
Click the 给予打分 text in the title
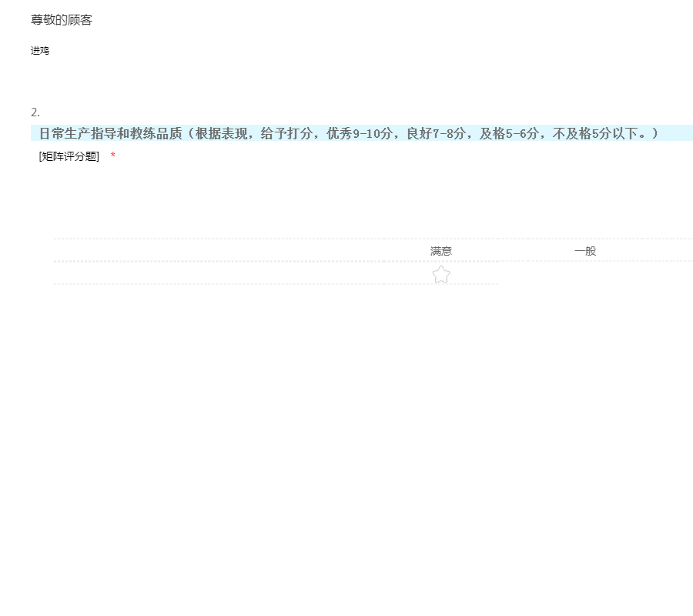click(287, 133)
